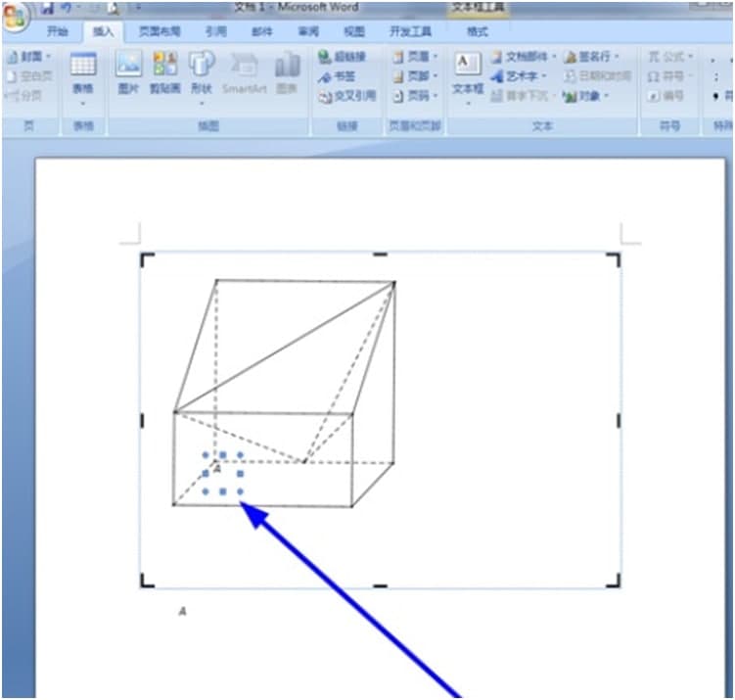The image size is (735, 700).
Task: Click the Save icon in quick access toolbar
Action: 47,8
